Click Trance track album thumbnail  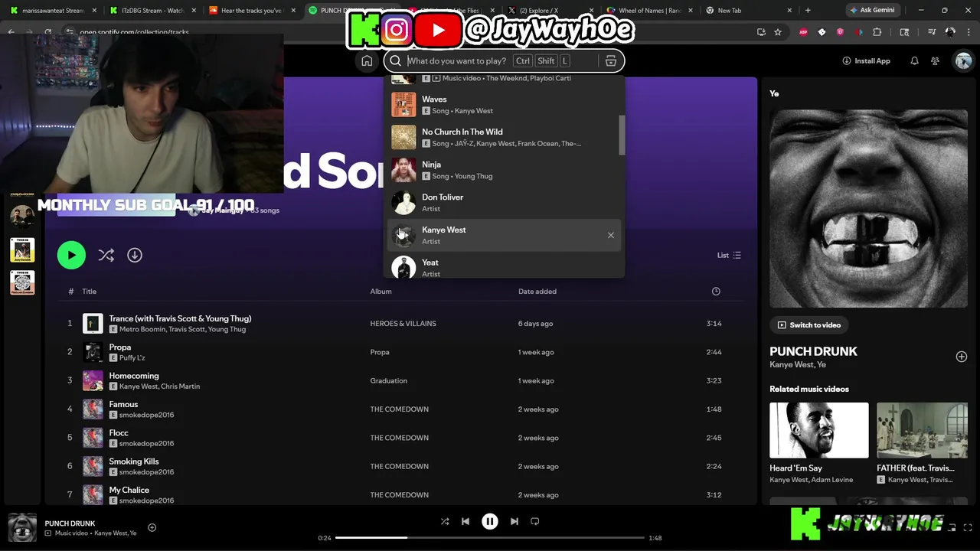point(93,324)
